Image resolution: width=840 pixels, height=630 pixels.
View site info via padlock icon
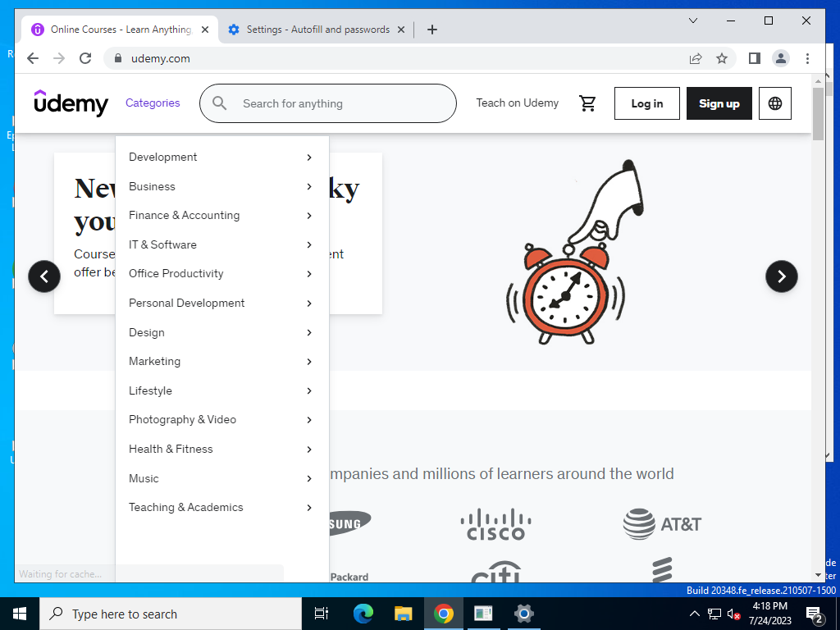118,58
